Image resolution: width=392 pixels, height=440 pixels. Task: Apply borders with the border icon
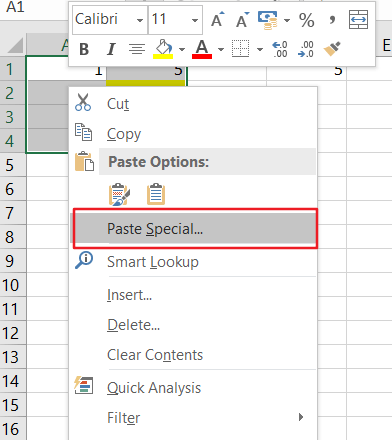pyautogui.click(x=241, y=49)
